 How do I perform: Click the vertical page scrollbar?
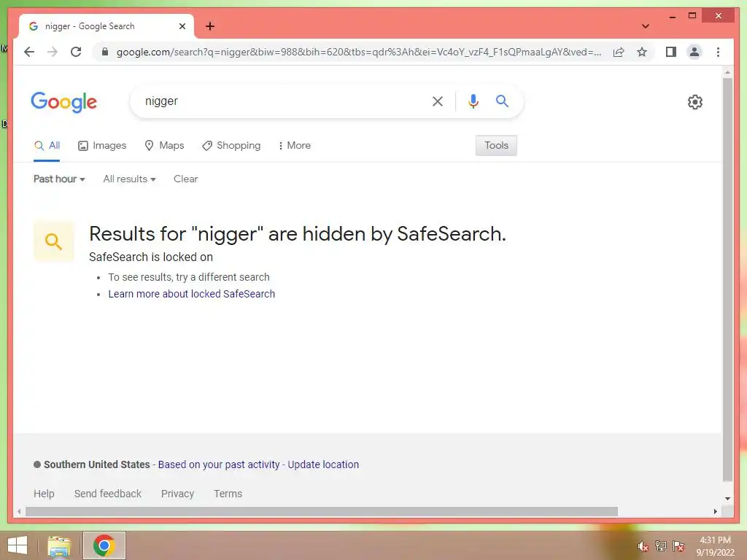tap(727, 279)
